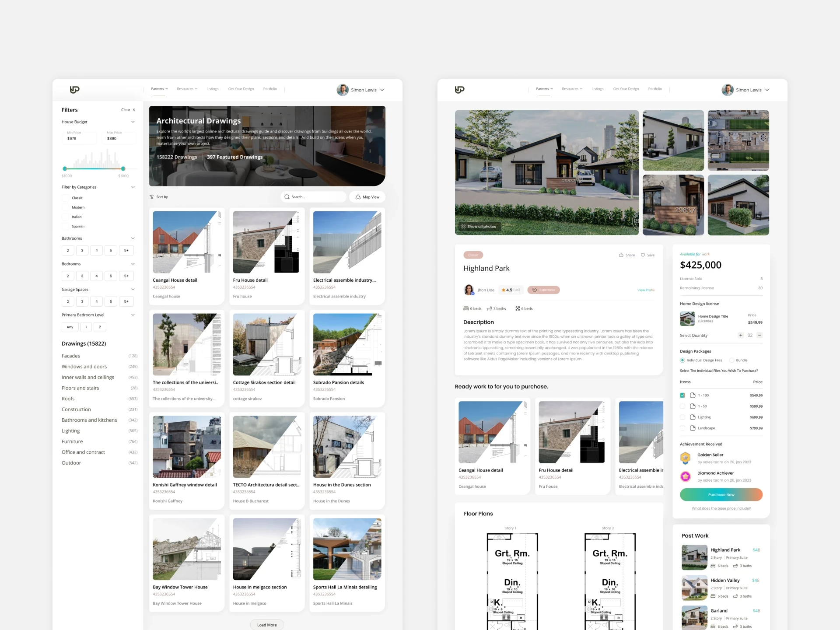Click the Show all photos grid icon

(x=463, y=227)
